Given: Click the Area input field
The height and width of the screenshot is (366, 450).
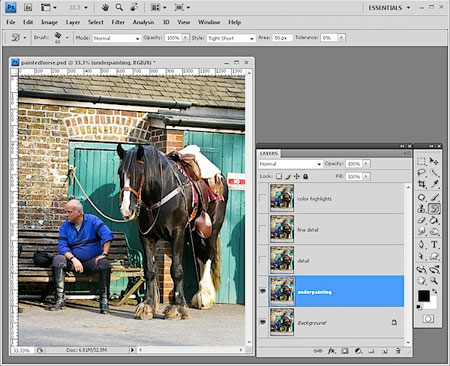Looking at the screenshot, I should click(x=282, y=38).
